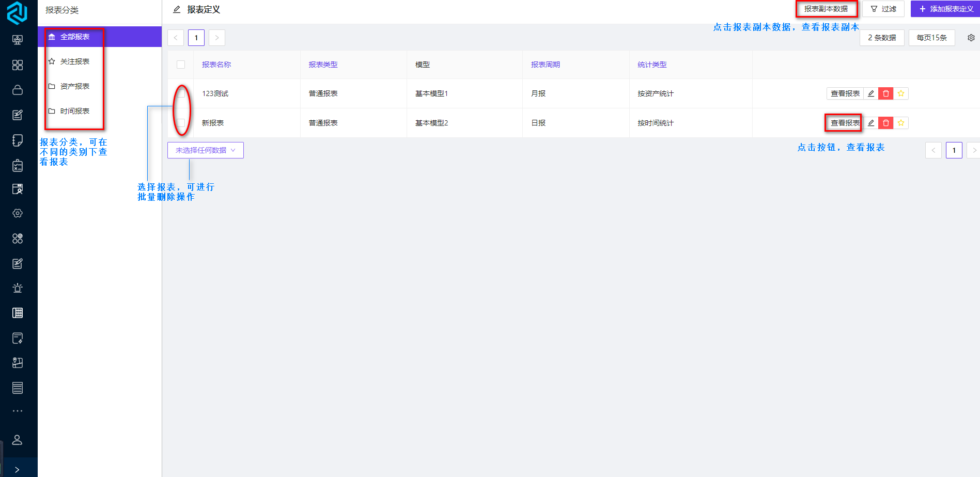Edit the 123测试 report with pencil icon

pyautogui.click(x=871, y=93)
